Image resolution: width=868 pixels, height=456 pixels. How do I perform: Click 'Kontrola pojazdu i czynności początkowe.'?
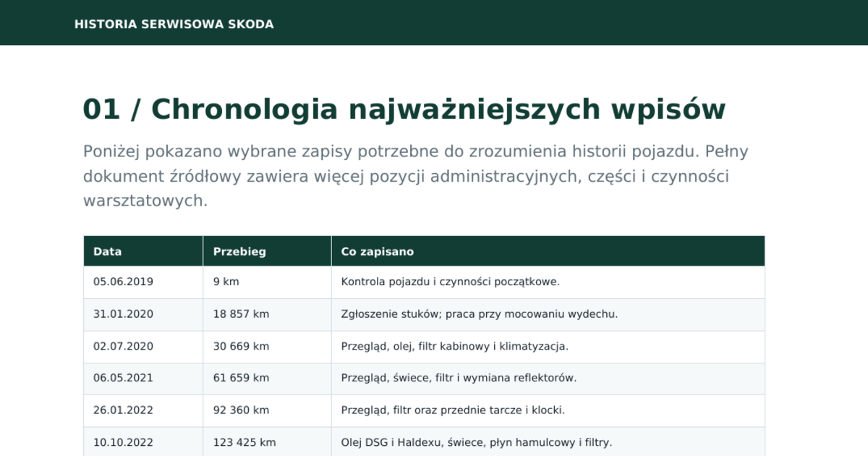451,282
